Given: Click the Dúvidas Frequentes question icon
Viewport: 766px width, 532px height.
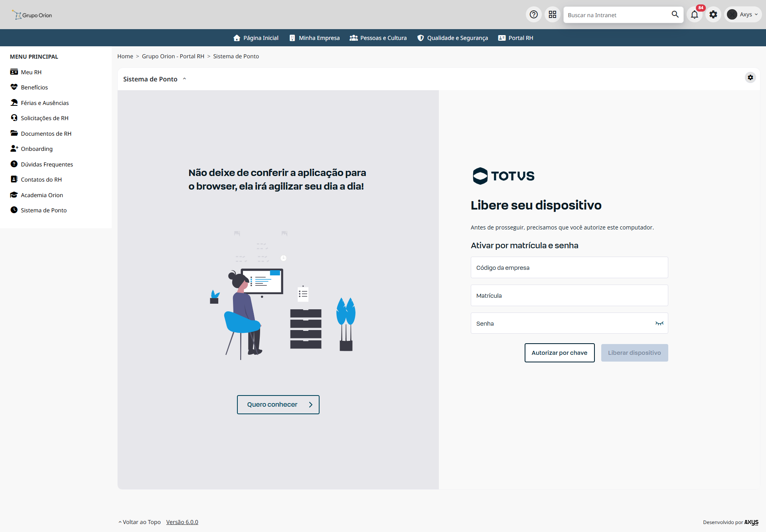Looking at the screenshot, I should (14, 164).
